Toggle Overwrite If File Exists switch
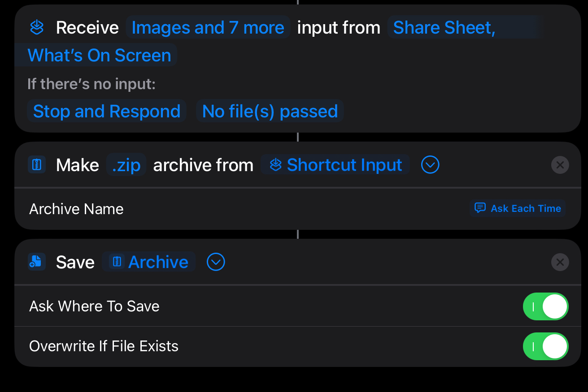Screen dimensions: 588x392 [545, 346]
